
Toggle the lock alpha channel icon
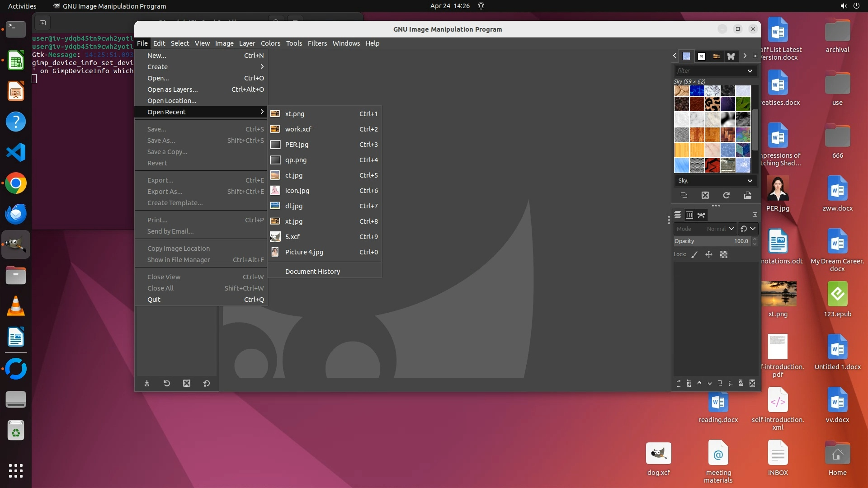pos(724,254)
